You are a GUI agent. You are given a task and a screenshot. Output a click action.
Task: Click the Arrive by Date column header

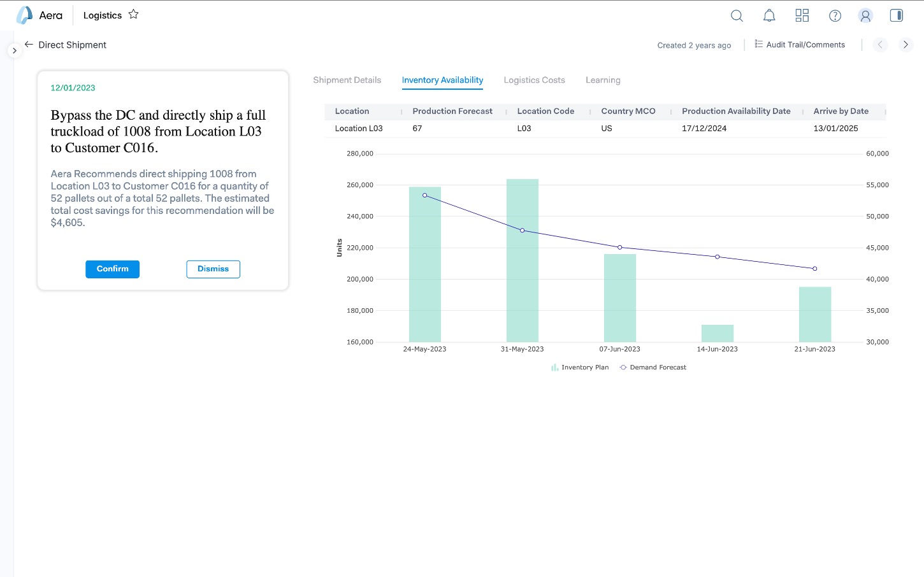click(x=841, y=111)
